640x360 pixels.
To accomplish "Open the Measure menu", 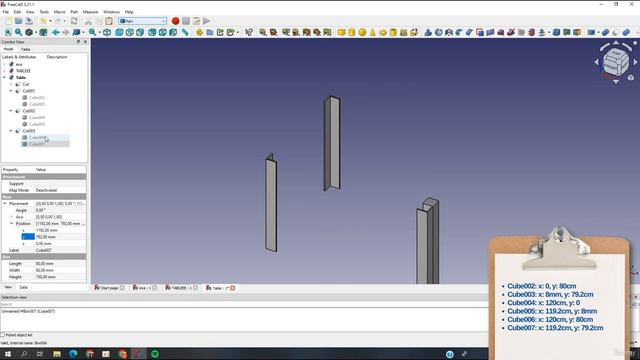I will click(x=90, y=12).
